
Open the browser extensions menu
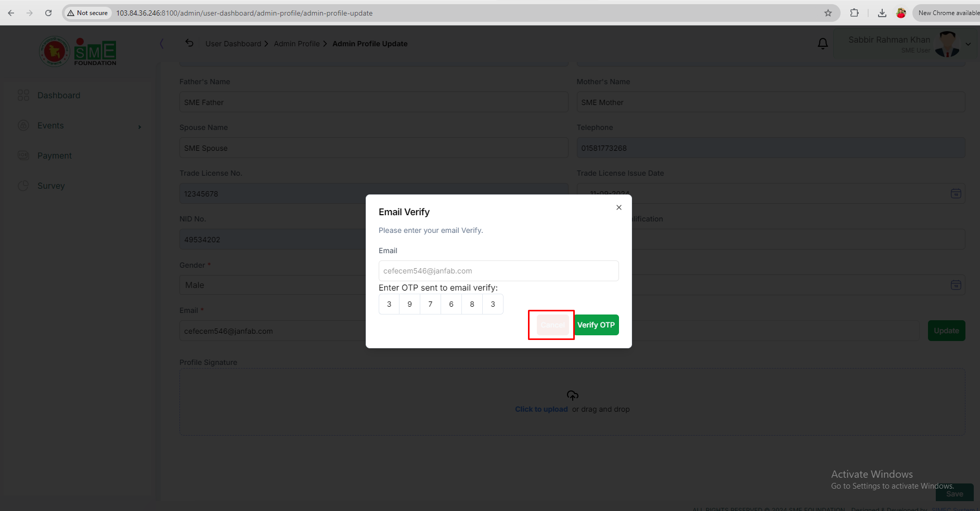click(854, 13)
